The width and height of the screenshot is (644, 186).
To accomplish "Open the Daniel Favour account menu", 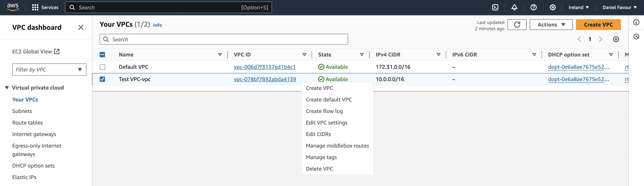I will [619, 7].
